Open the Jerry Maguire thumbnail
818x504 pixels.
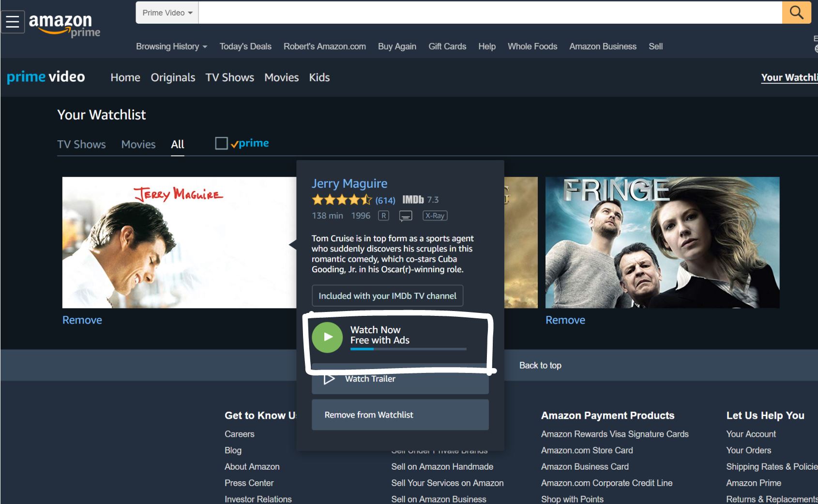pos(179,242)
